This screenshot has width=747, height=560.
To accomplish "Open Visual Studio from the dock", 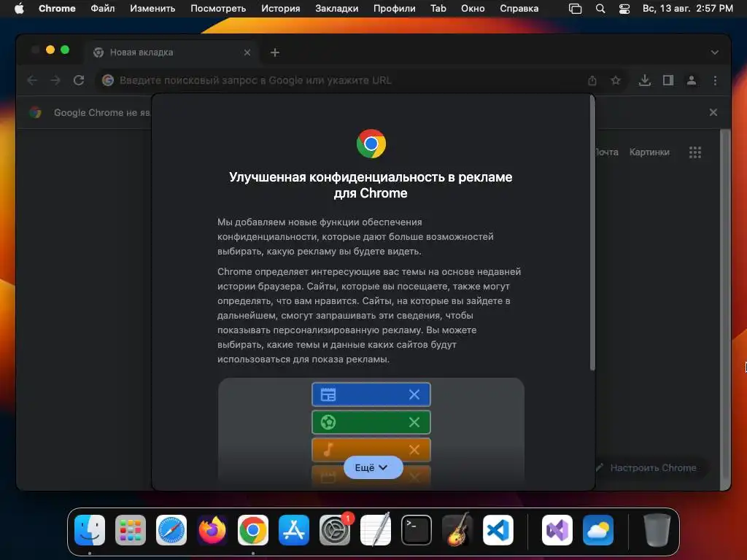I will coord(557,530).
